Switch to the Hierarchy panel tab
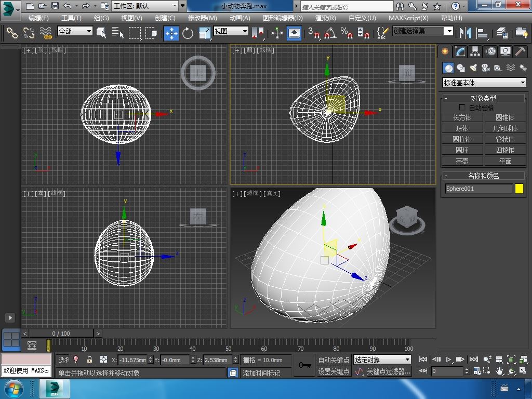This screenshot has width=532, height=399. click(475, 51)
